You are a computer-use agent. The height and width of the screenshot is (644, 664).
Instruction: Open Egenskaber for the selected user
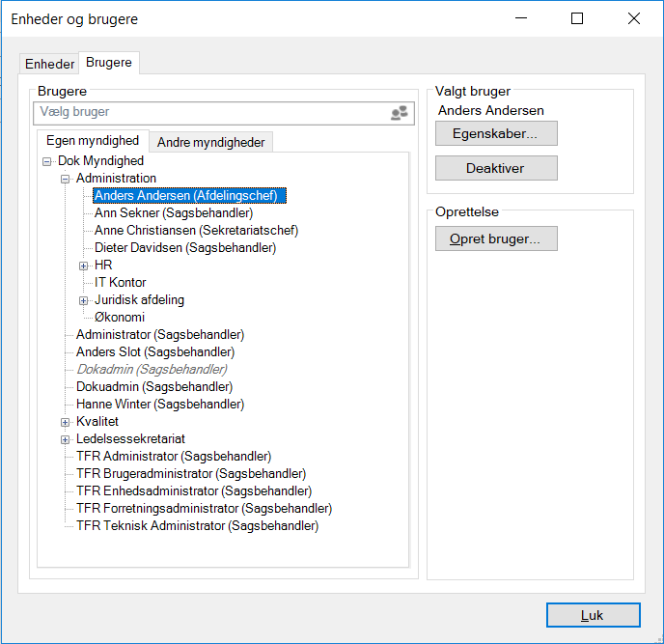point(496,133)
